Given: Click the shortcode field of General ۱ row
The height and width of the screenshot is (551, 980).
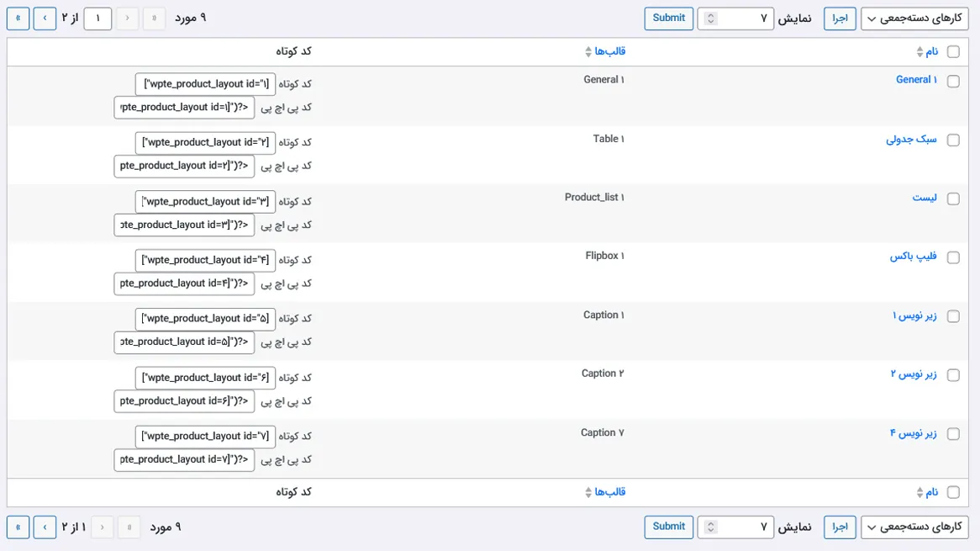Looking at the screenshot, I should [205, 84].
